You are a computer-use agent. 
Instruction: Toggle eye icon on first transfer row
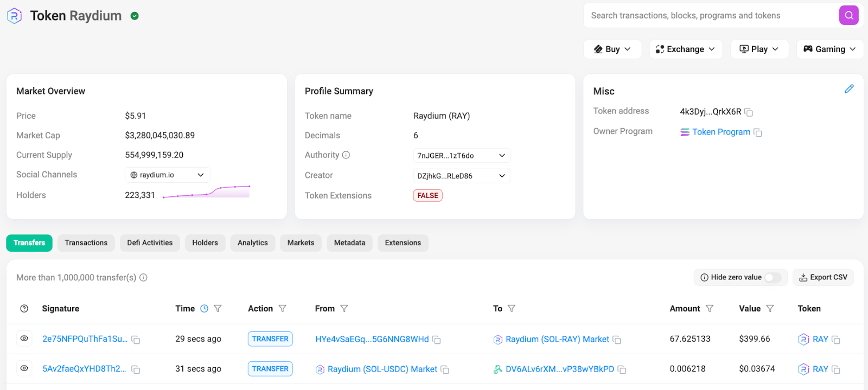pos(24,338)
